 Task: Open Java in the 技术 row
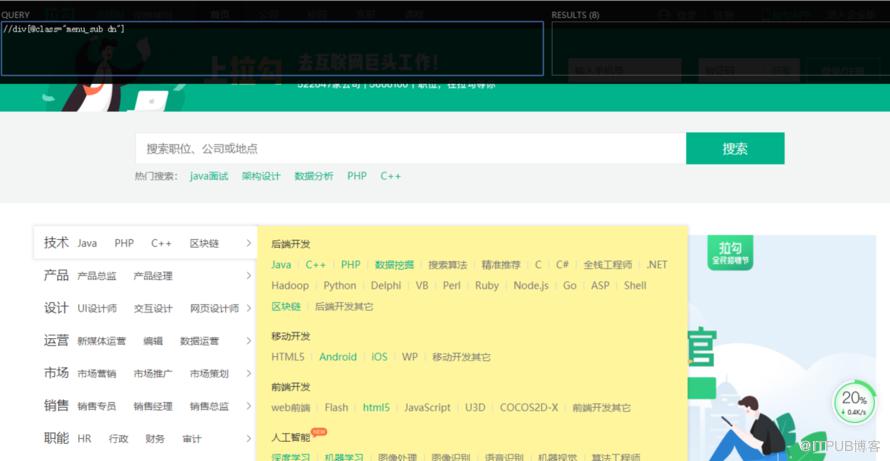(x=87, y=244)
